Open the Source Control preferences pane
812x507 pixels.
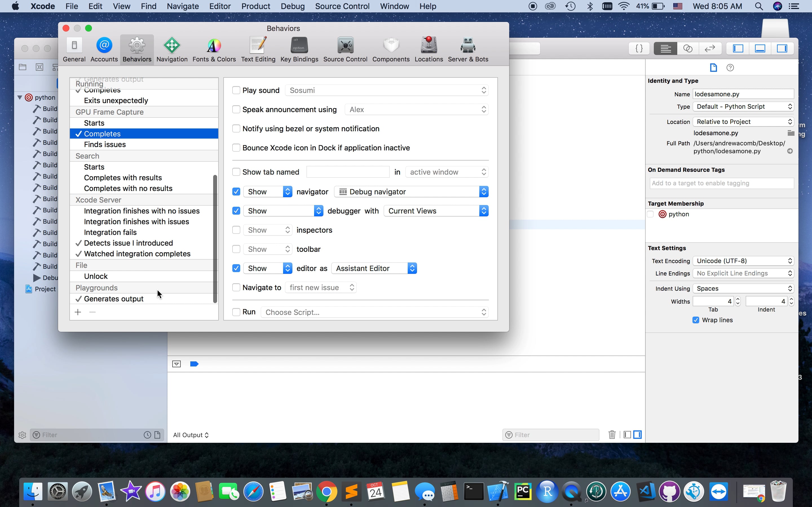coord(345,50)
